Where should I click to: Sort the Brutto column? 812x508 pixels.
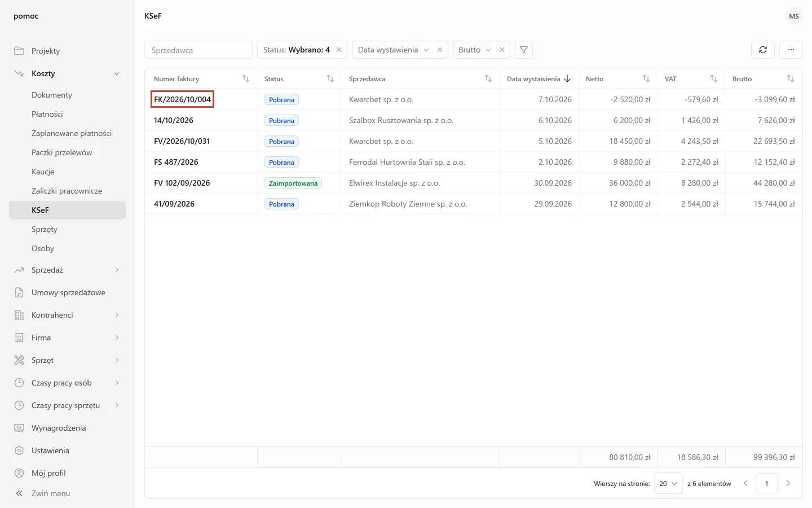point(791,79)
